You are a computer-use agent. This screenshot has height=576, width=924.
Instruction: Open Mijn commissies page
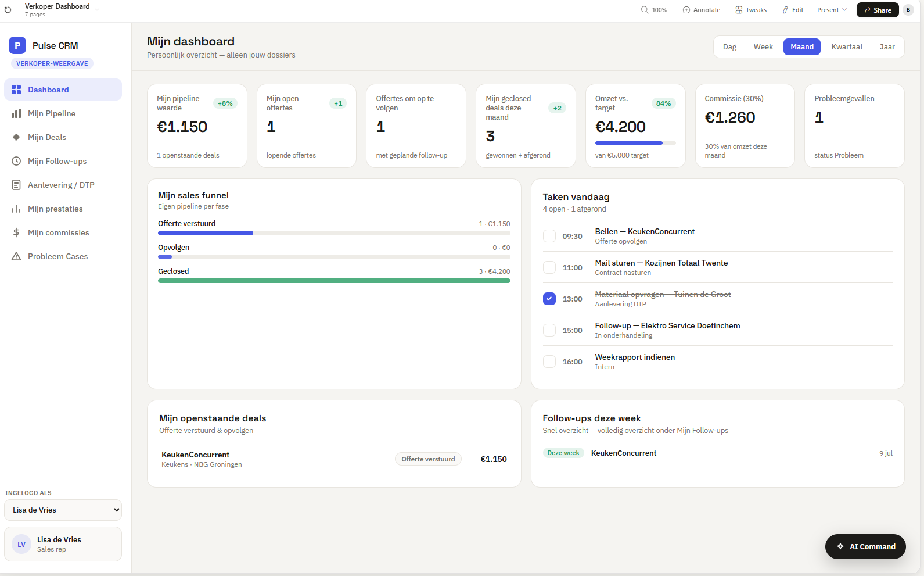click(x=63, y=232)
